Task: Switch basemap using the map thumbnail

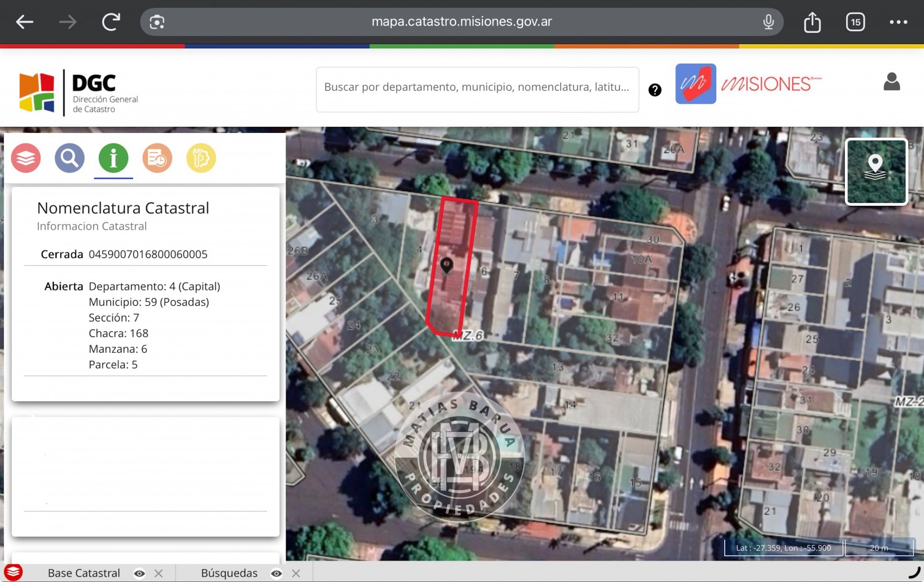Action: pos(876,172)
